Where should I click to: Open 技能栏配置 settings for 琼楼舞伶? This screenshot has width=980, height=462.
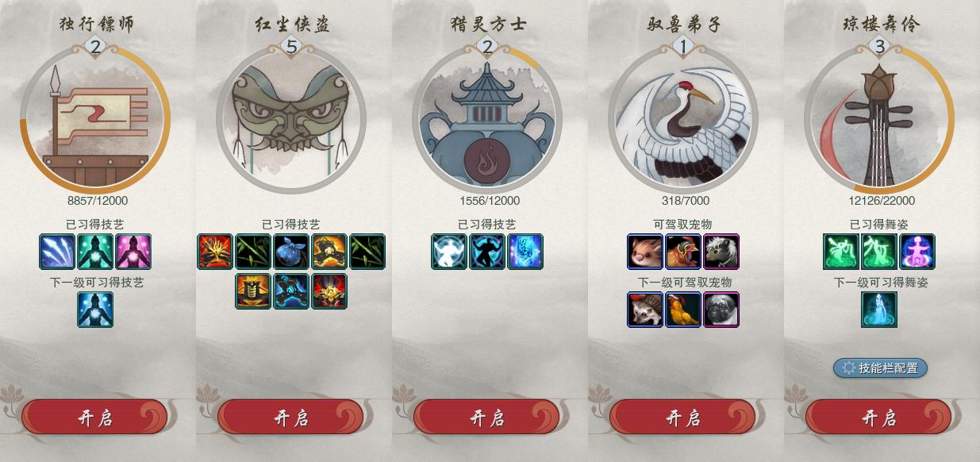(x=880, y=368)
